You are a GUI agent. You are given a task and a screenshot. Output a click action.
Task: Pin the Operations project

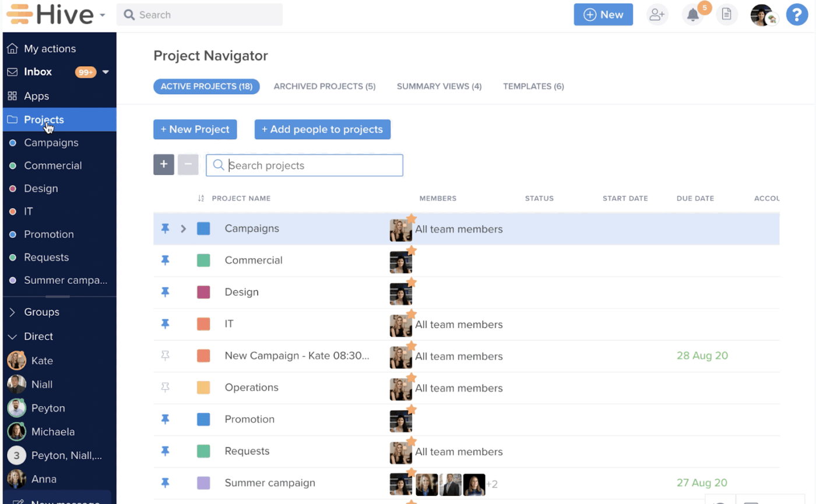(166, 387)
